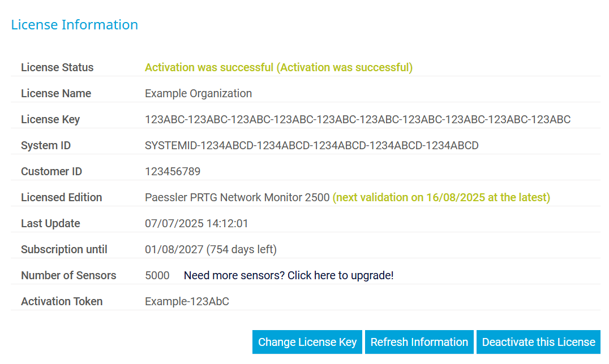Select the activation token 'Example-123AbC'

(x=187, y=301)
